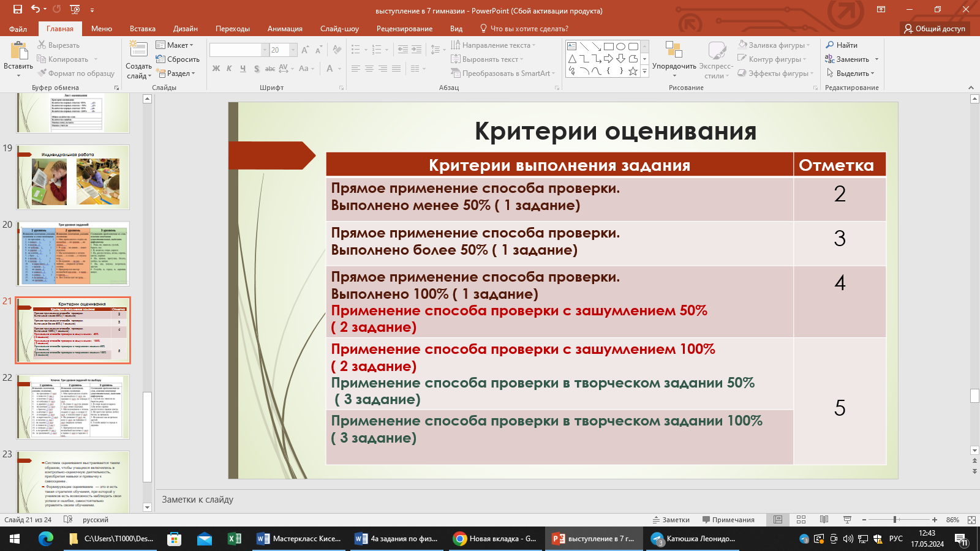
Task: Open the Design (Дизайн) ribbon tab
Action: tap(185, 29)
